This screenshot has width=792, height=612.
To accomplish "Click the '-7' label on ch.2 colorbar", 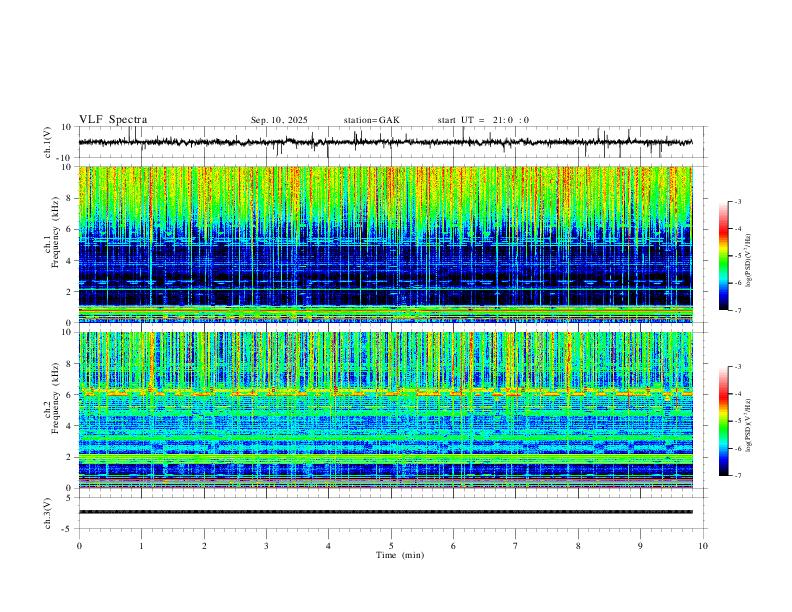I will [737, 475].
